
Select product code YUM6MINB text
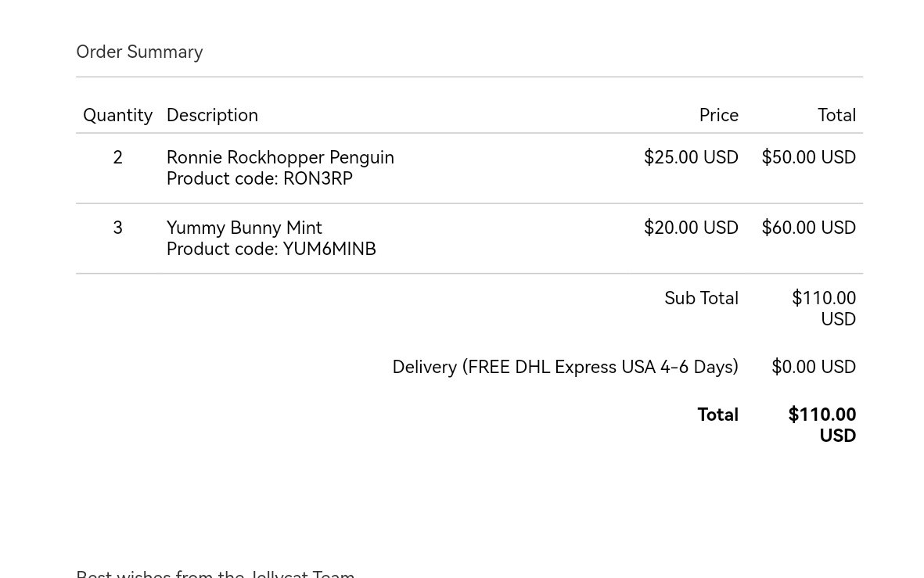(x=271, y=249)
